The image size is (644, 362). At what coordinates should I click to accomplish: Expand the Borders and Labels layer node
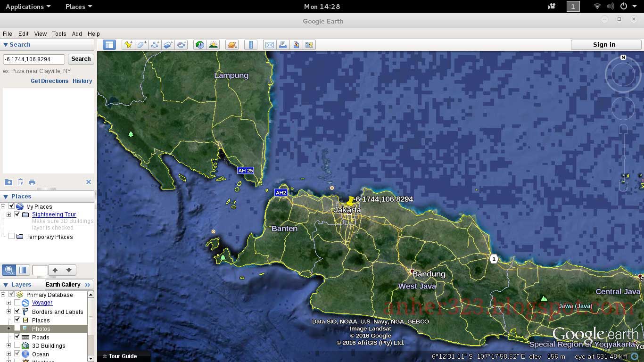coord(8,312)
